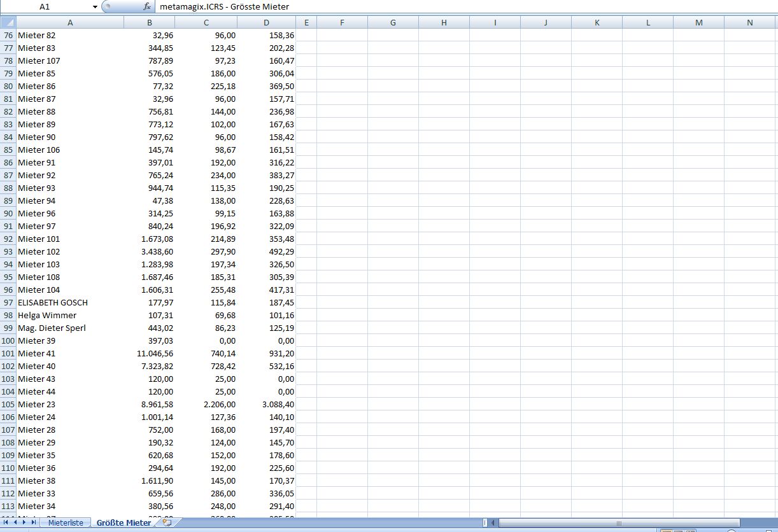
Task: Click value '7.323,82' for Mieter 40
Action: [x=157, y=366]
